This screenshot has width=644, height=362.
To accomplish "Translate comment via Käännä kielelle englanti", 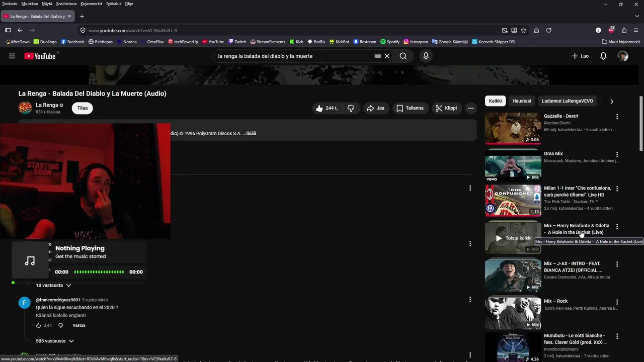I will pos(61,316).
